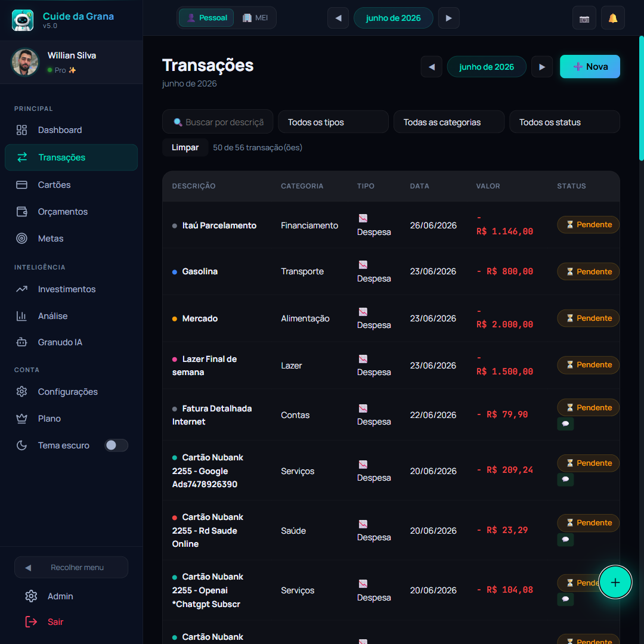Go to previous month in top bar

pyautogui.click(x=338, y=18)
